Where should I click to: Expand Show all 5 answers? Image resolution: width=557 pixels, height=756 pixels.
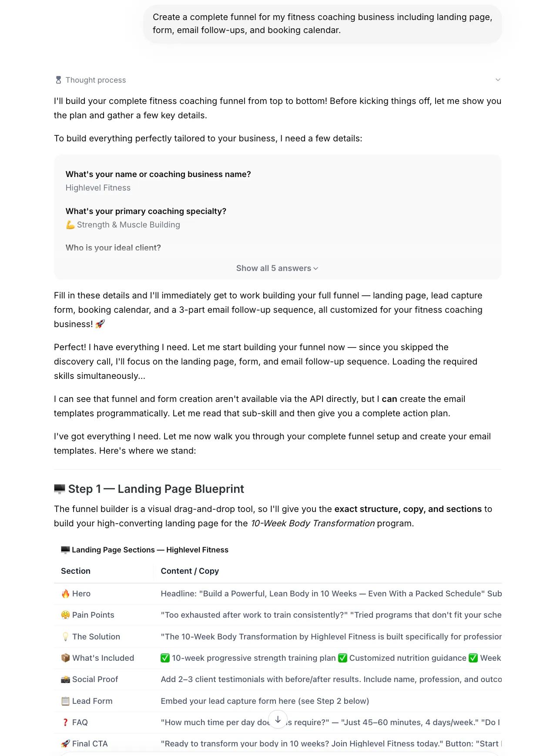pos(277,268)
